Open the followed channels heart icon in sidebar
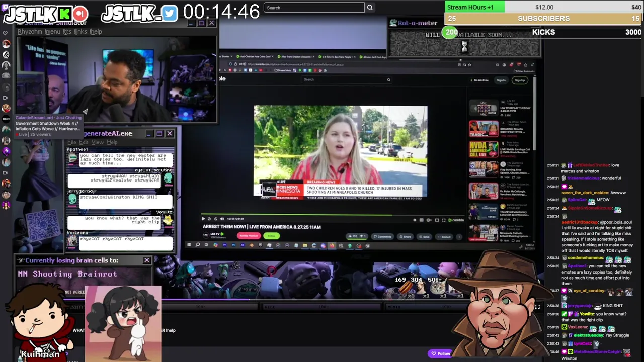This screenshot has width=644, height=362. click(x=6, y=33)
